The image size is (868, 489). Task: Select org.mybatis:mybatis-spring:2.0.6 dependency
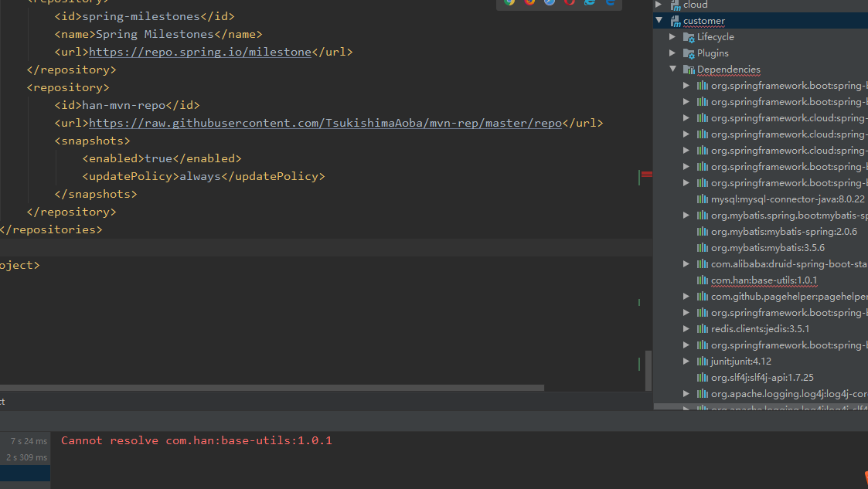[784, 232]
